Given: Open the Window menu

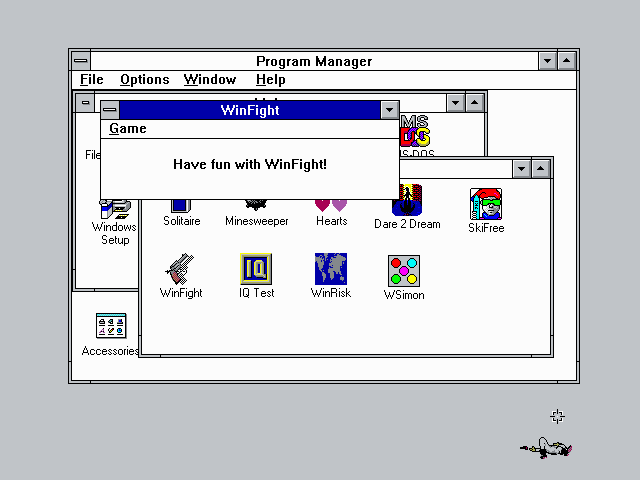Looking at the screenshot, I should pos(210,80).
